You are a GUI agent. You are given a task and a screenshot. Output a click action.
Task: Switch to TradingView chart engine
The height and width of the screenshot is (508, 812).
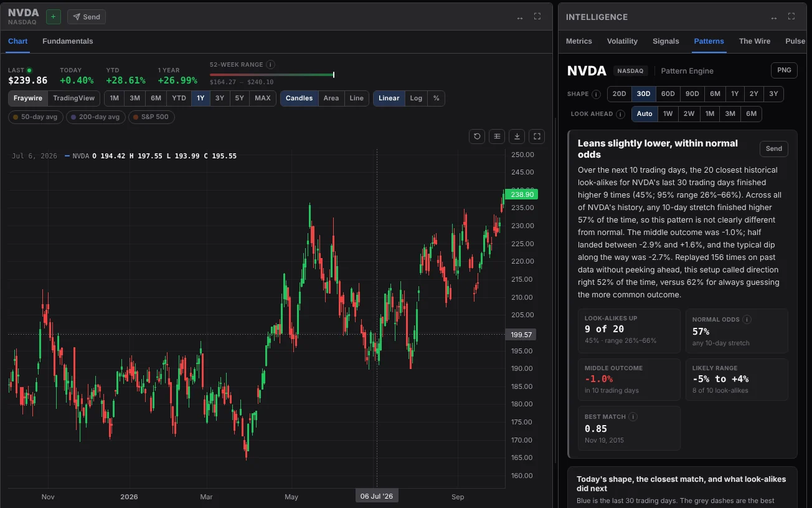(73, 98)
